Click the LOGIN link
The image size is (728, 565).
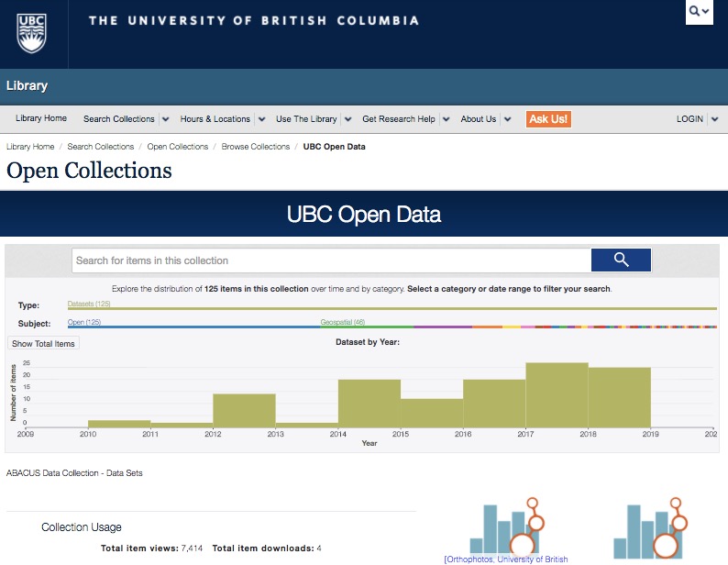click(x=689, y=119)
